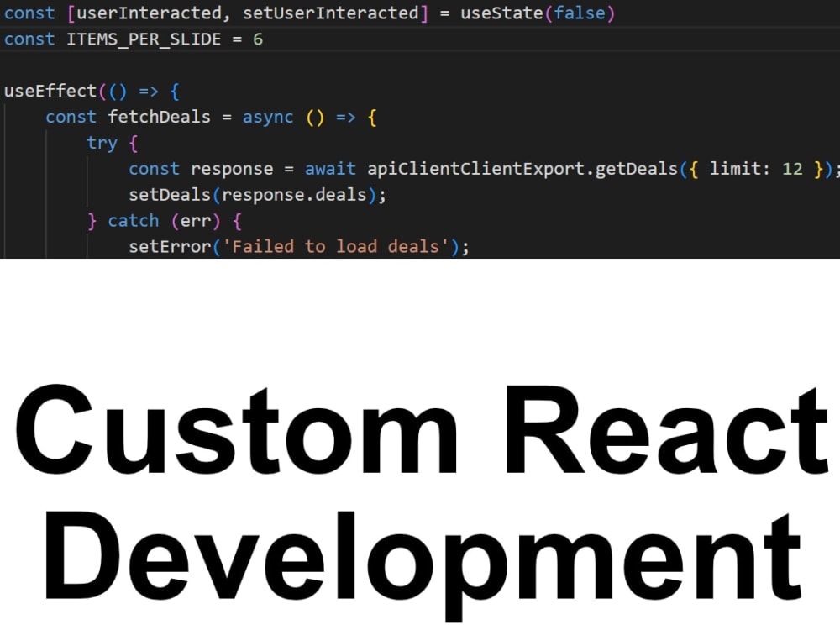Click the 'await' keyword
The width and height of the screenshot is (840, 630).
click(x=330, y=170)
